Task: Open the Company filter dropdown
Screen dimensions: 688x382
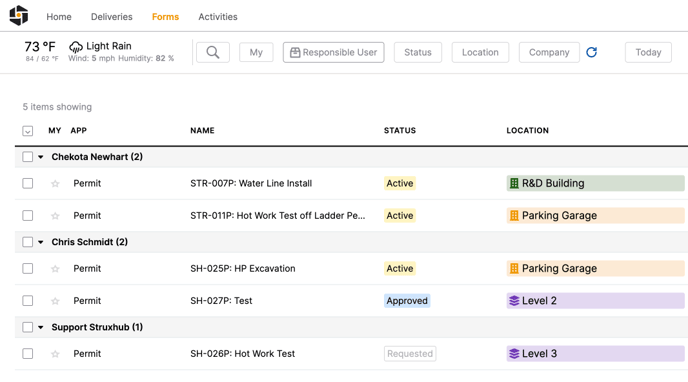Action: (549, 52)
